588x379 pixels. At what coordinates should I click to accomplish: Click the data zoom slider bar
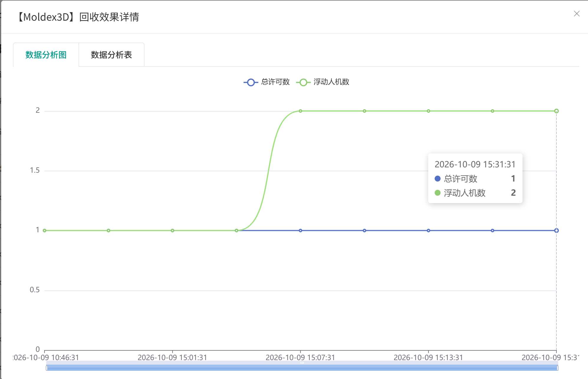(x=302, y=367)
